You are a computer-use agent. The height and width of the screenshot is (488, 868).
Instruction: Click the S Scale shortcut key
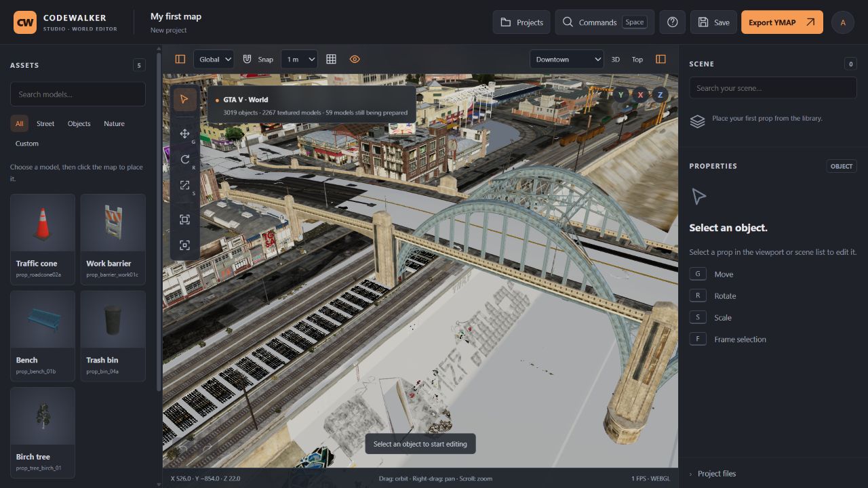698,317
